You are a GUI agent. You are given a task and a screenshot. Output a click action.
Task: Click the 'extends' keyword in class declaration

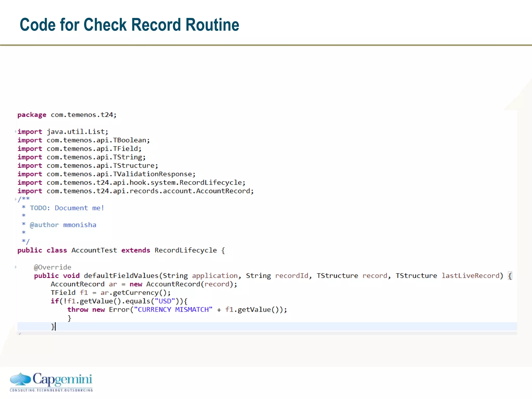136,250
